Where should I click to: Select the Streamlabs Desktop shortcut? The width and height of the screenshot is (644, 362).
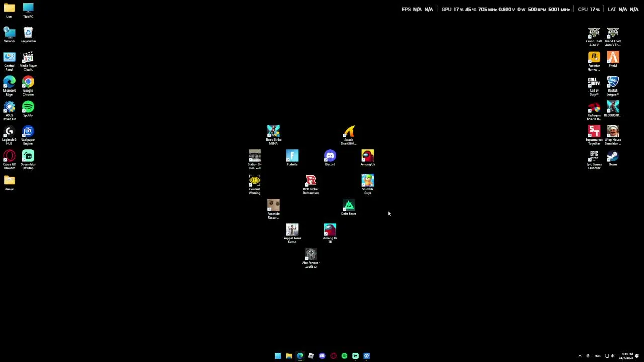(28, 160)
